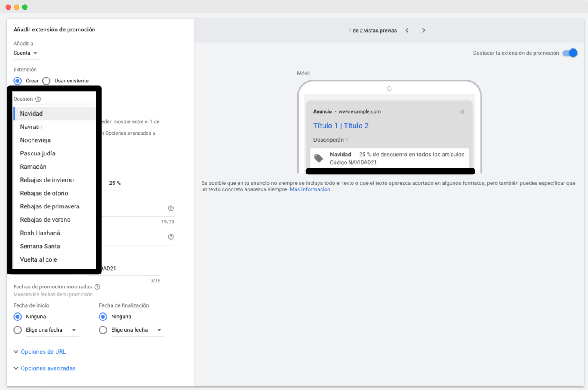Choose Ninguna for Fecha de finalización
This screenshot has height=390, width=588.
103,317
